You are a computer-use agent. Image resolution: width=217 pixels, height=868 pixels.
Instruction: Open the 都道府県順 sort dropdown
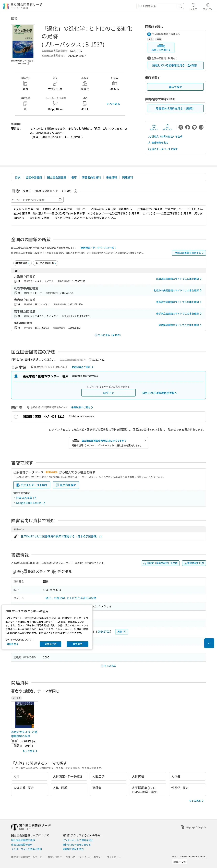tap(23, 263)
